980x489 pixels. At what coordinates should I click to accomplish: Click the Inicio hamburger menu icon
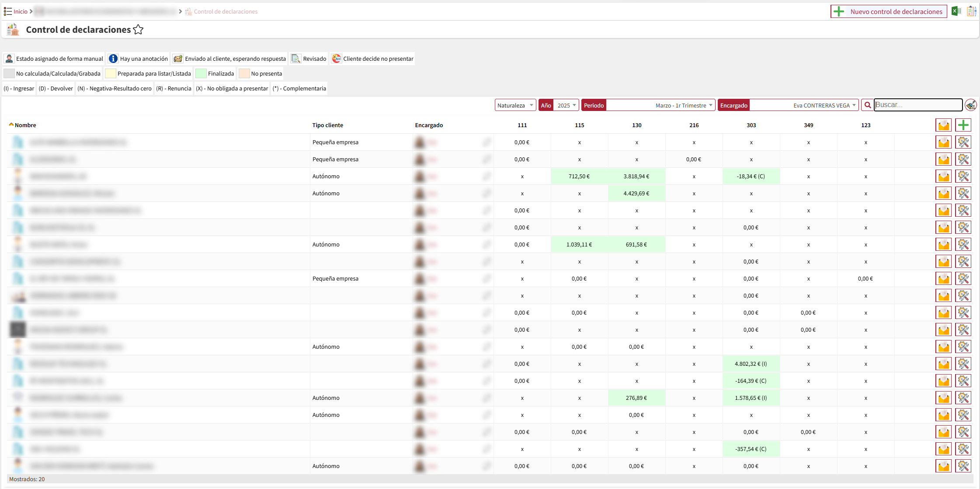pos(7,11)
